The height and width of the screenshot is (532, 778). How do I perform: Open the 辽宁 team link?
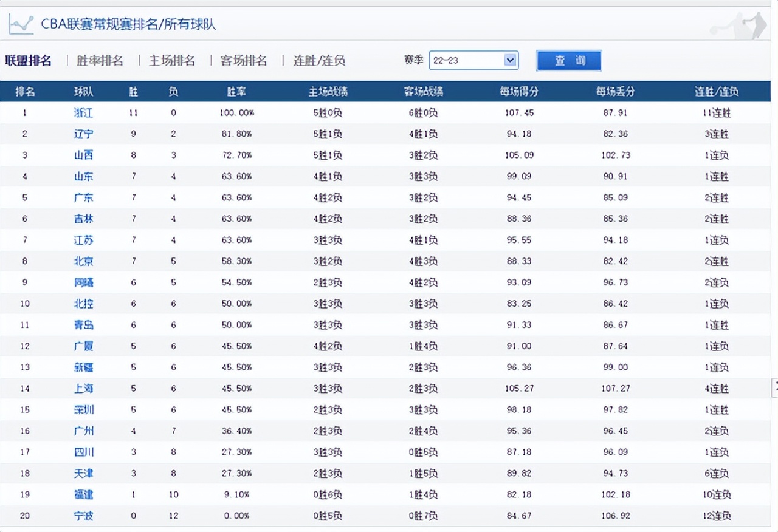(x=83, y=134)
